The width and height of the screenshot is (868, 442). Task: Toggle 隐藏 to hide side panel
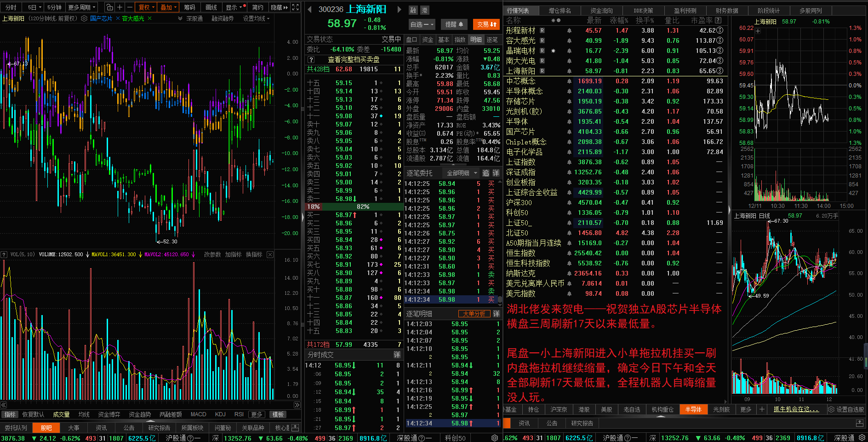coord(279,7)
